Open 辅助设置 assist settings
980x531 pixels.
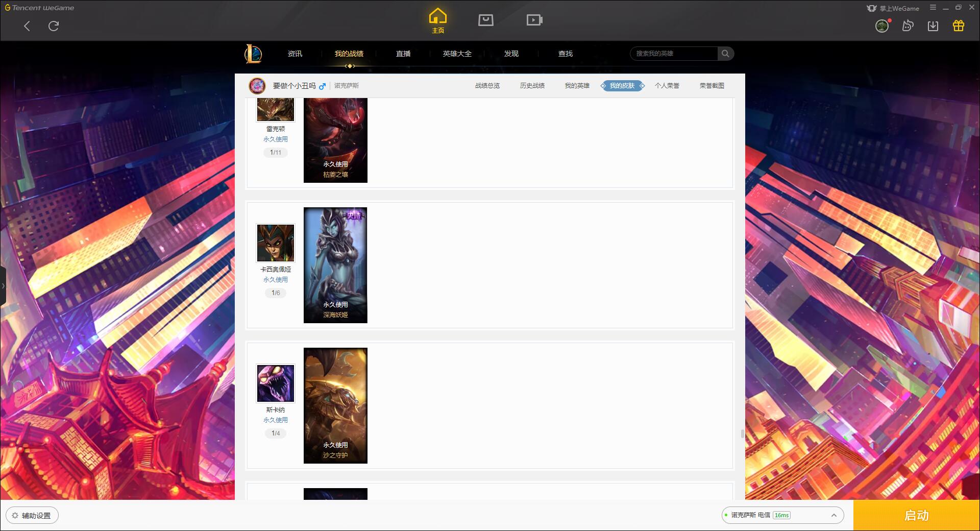(32, 516)
